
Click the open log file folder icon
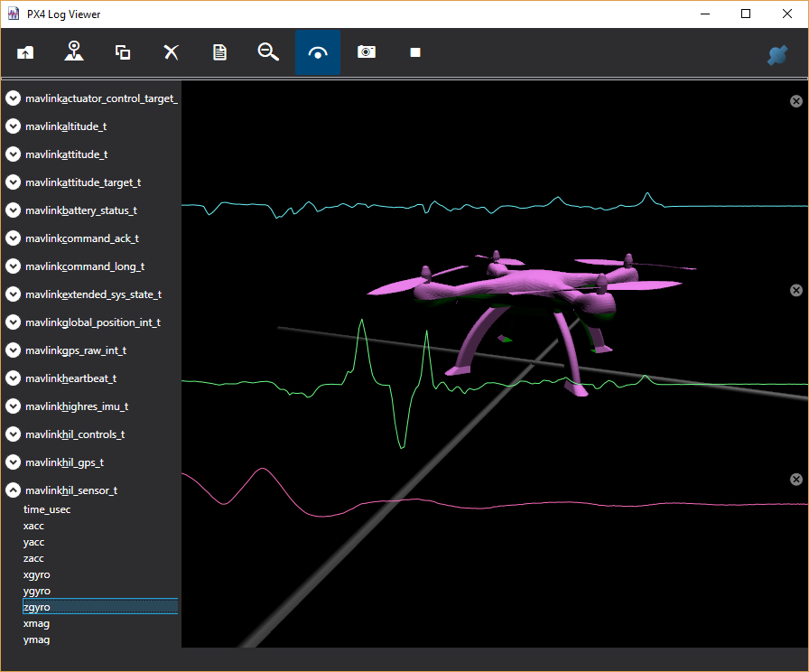pyautogui.click(x=25, y=52)
